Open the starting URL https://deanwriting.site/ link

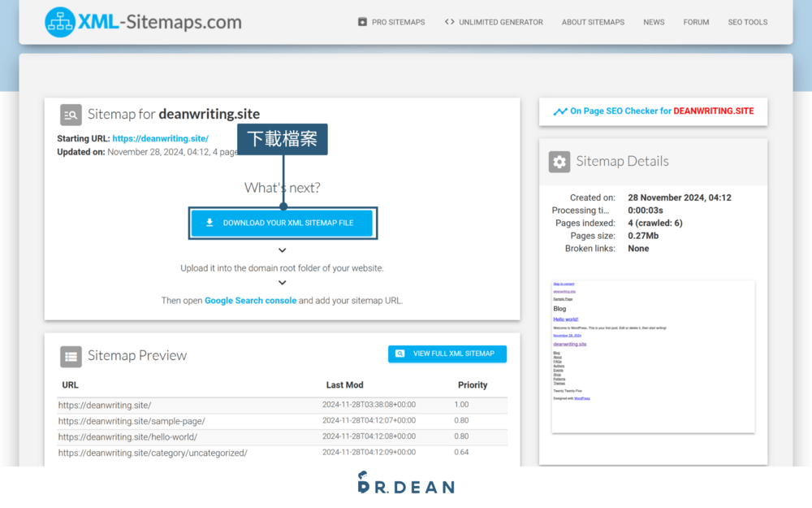(161, 138)
